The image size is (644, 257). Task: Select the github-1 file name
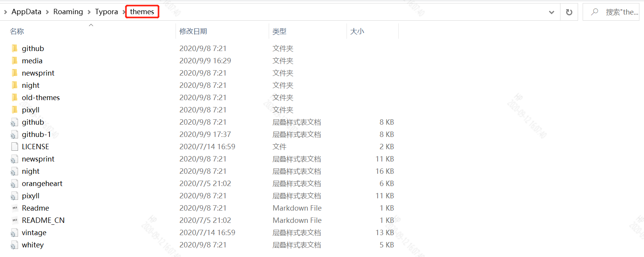(x=36, y=134)
